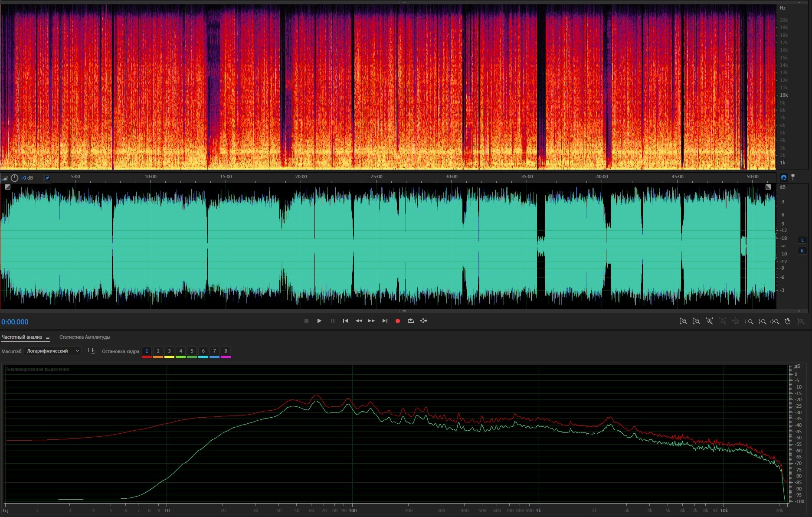The width and height of the screenshot is (812, 517).
Task: Click the fade in handle on waveform
Action: click(7, 187)
